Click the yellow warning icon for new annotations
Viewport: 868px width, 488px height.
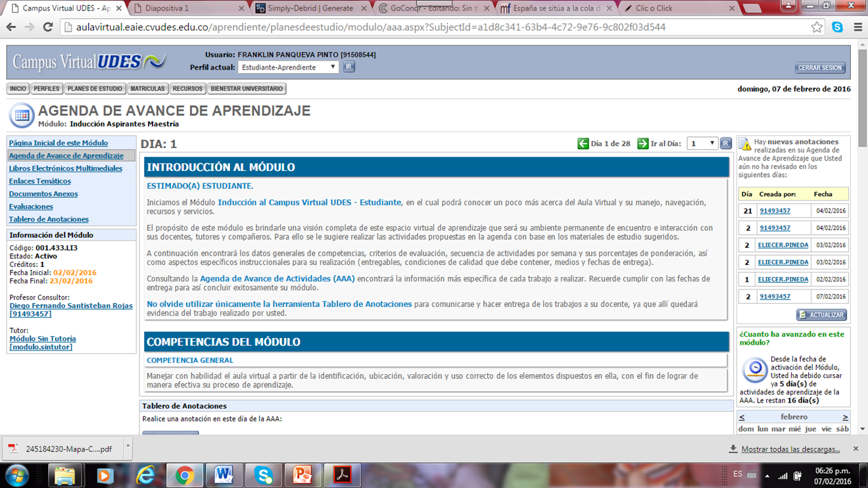click(x=745, y=144)
